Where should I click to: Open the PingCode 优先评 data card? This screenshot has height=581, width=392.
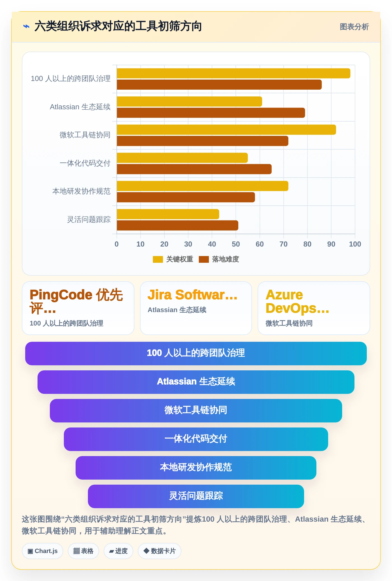(x=78, y=308)
